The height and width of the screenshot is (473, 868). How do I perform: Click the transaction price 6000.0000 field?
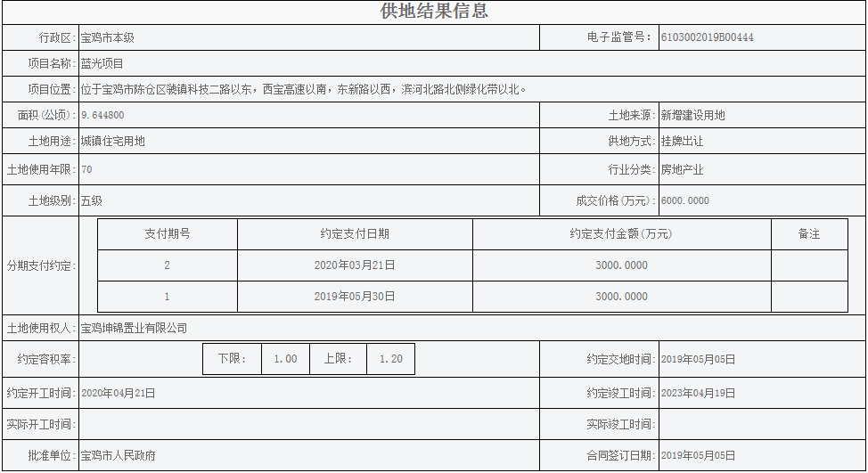click(685, 201)
